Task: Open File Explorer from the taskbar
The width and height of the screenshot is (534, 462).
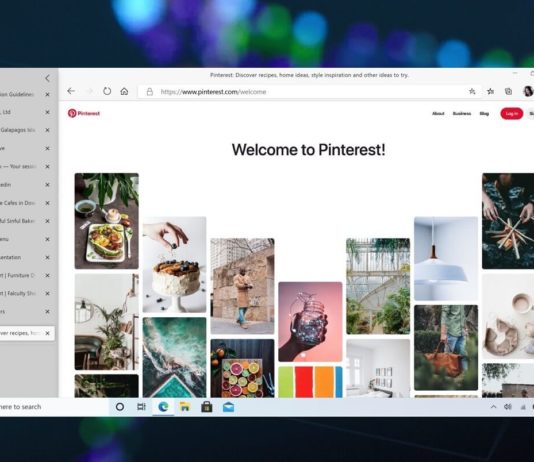Action: click(185, 407)
